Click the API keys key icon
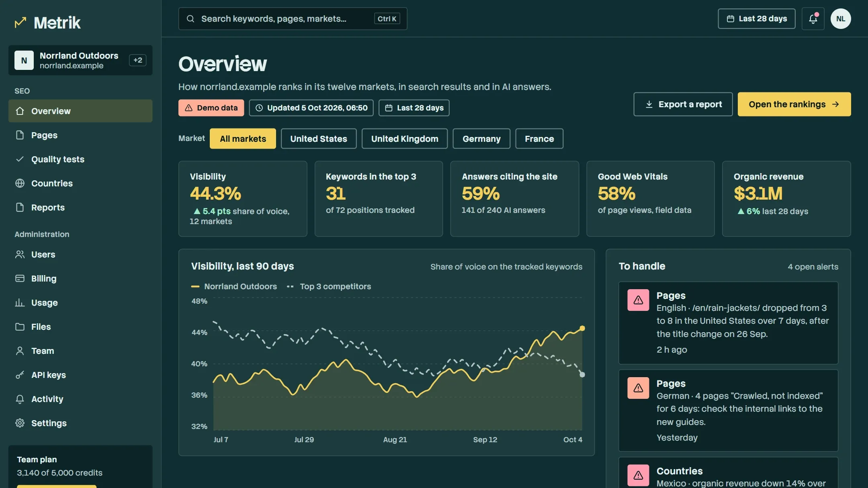Screen dimensions: 868x488 point(20,375)
